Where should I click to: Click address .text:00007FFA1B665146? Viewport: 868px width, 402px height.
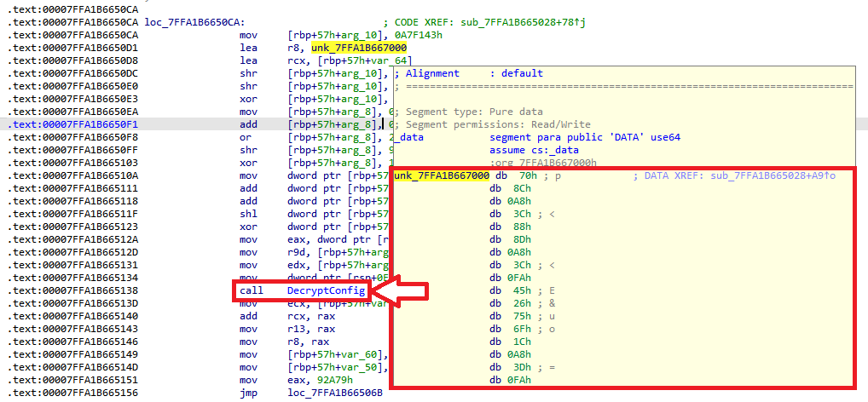click(73, 342)
